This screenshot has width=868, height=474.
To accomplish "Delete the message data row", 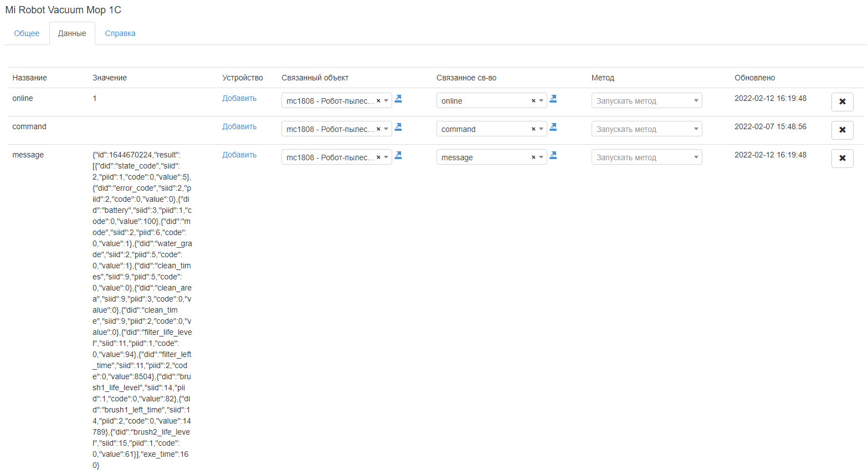I will pyautogui.click(x=842, y=159).
